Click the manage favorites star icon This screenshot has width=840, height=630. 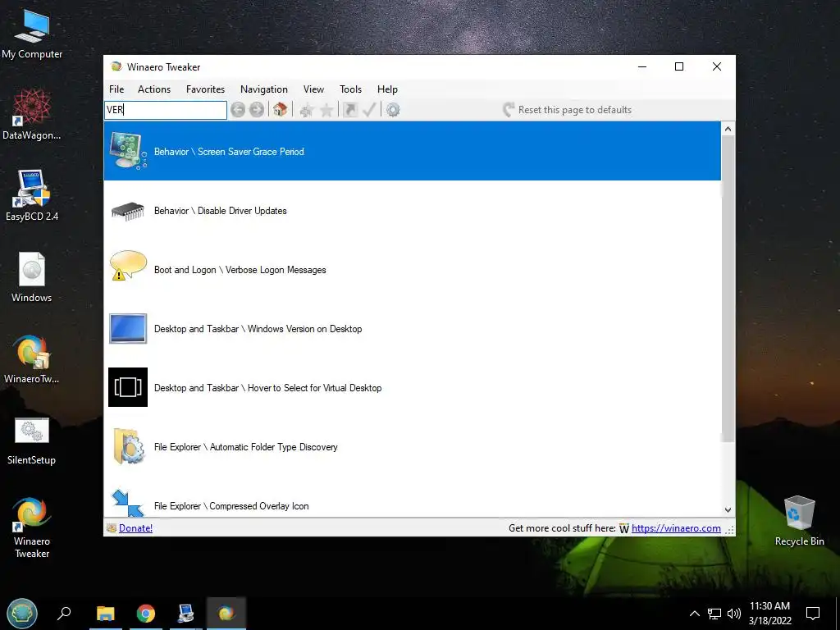(x=326, y=111)
